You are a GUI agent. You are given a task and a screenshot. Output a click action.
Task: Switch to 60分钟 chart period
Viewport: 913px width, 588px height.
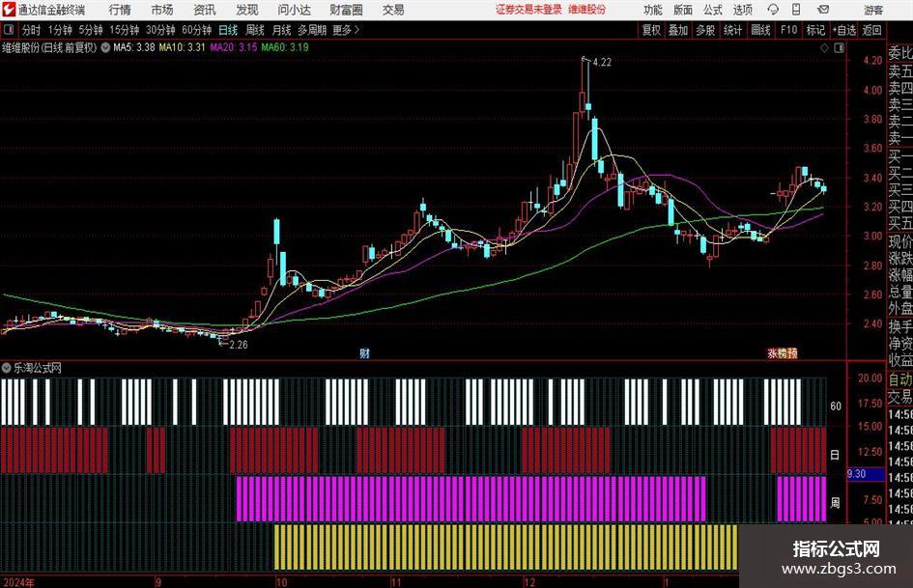pyautogui.click(x=197, y=30)
